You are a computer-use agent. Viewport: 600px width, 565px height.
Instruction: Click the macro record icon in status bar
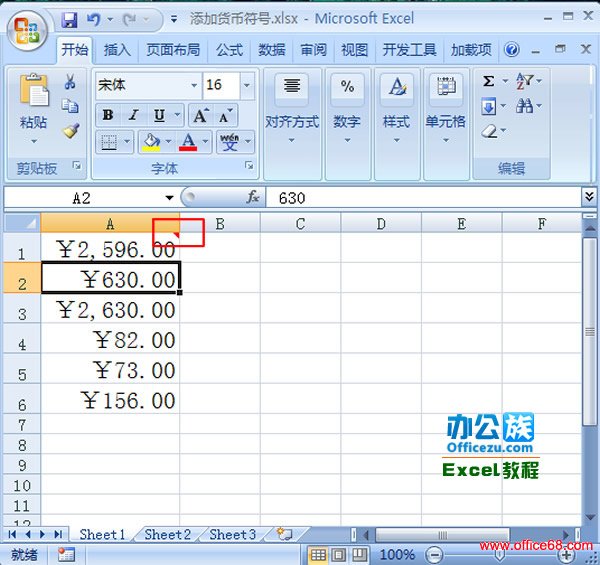click(66, 555)
